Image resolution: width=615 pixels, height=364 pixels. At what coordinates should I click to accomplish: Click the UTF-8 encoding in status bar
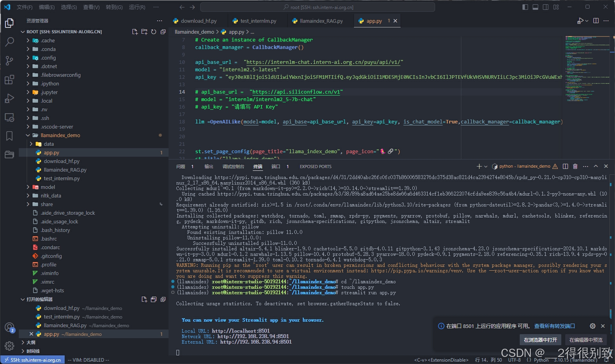point(514,360)
